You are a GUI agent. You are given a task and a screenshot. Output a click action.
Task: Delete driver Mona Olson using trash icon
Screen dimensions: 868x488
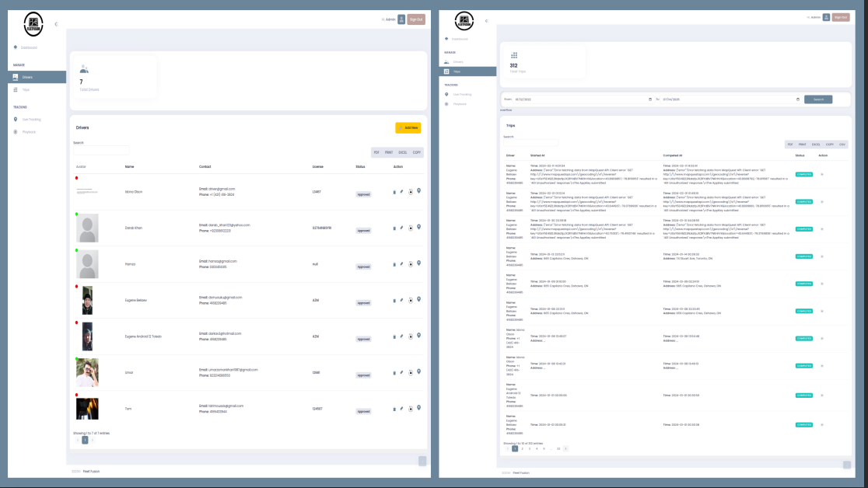coord(394,192)
